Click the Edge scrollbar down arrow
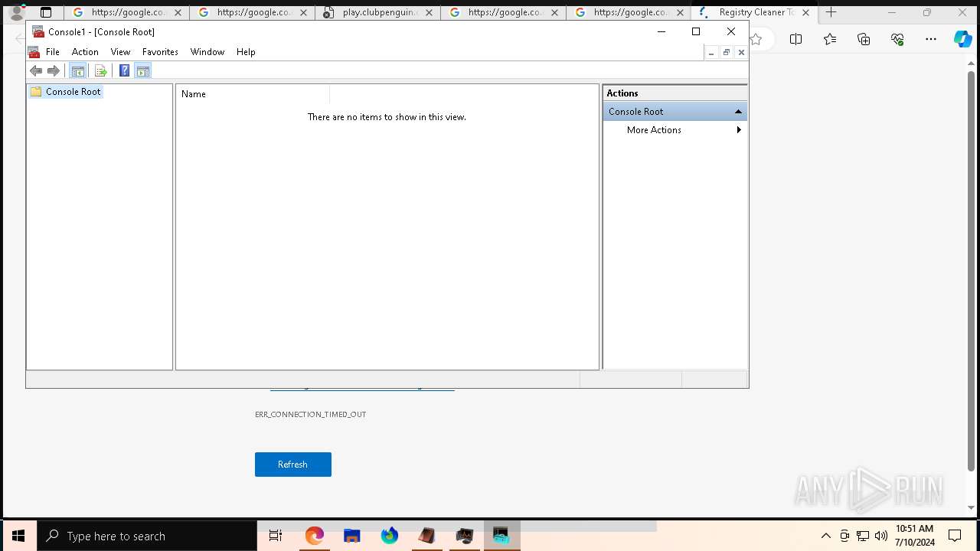This screenshot has height=551, width=980. tap(972, 507)
